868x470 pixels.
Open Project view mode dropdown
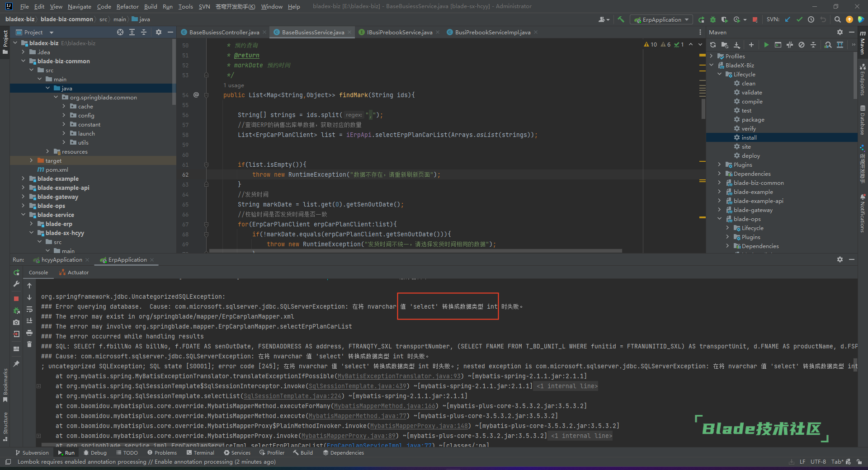(x=34, y=32)
